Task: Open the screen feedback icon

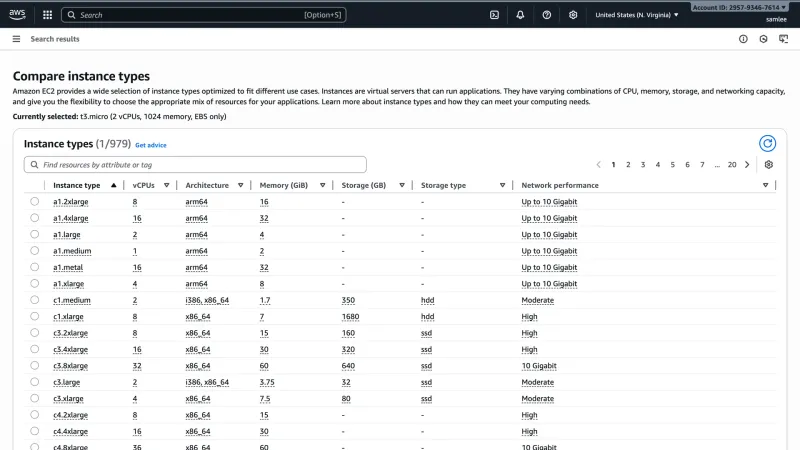Action: [784, 39]
